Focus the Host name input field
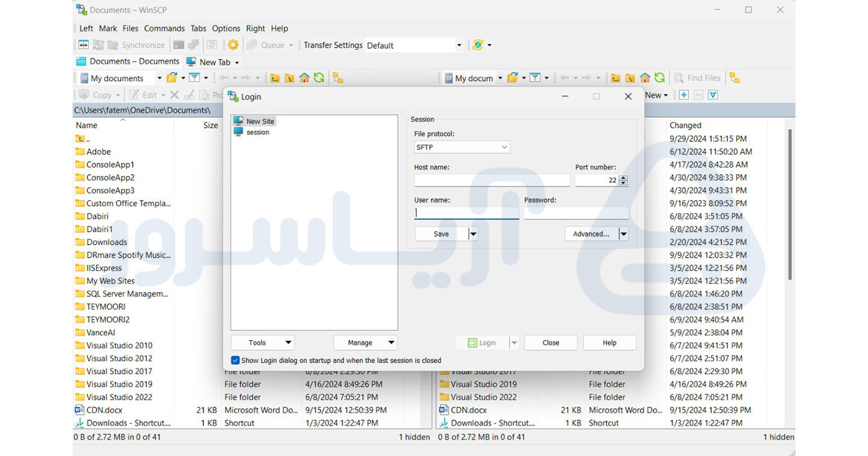 tap(492, 180)
